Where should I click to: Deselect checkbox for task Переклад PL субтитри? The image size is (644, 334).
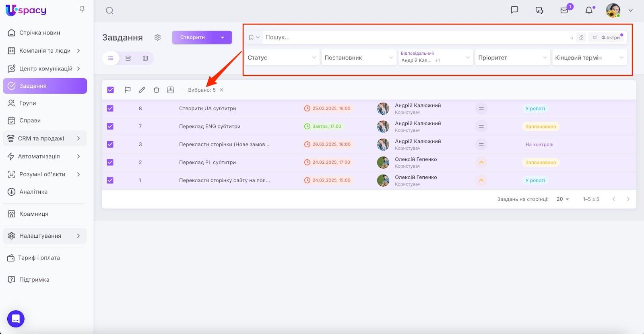click(110, 162)
